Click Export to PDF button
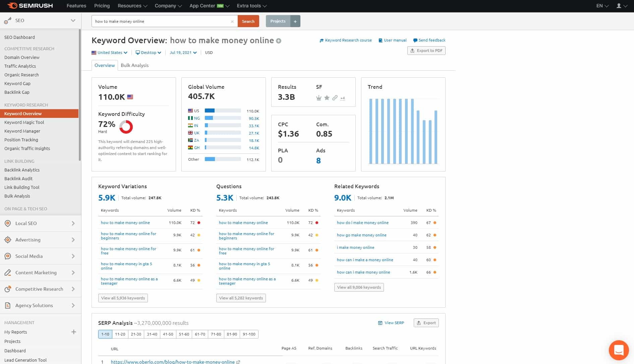The height and width of the screenshot is (364, 634). click(426, 51)
